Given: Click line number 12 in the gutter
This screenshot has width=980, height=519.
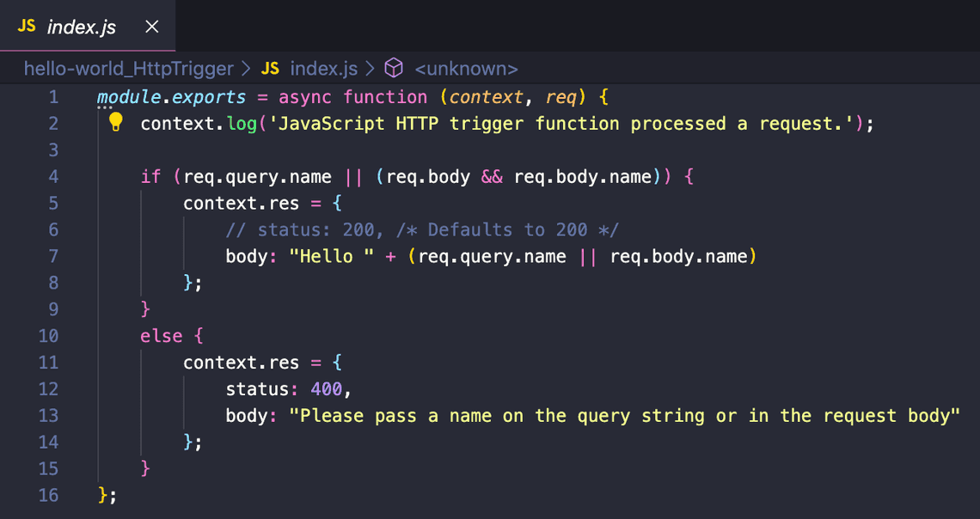Looking at the screenshot, I should (x=48, y=388).
